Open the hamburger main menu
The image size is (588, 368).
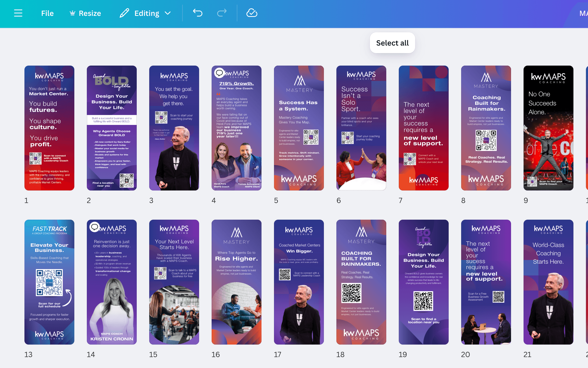point(18,13)
